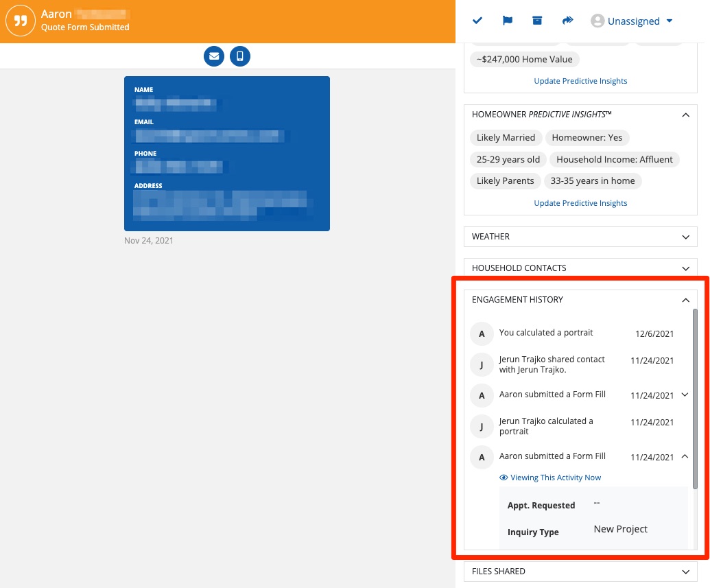Click the forward/share arrow icon
The image size is (710, 588).
[x=567, y=21]
